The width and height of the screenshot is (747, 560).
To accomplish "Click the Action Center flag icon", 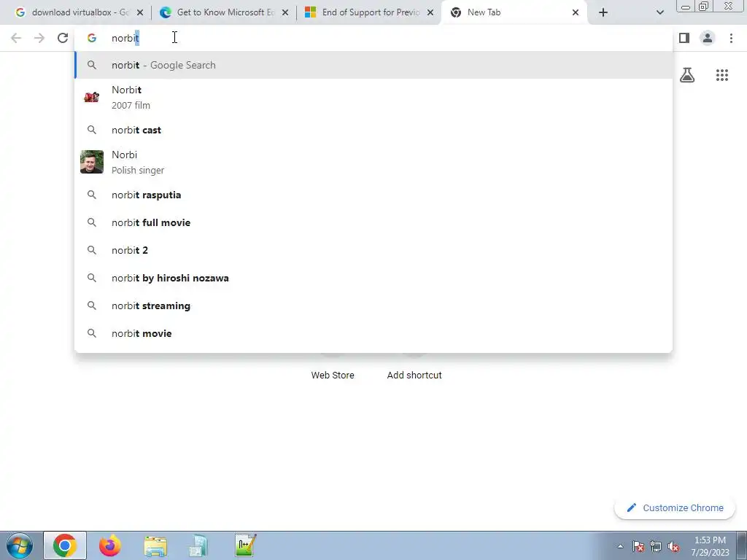I will click(x=638, y=547).
